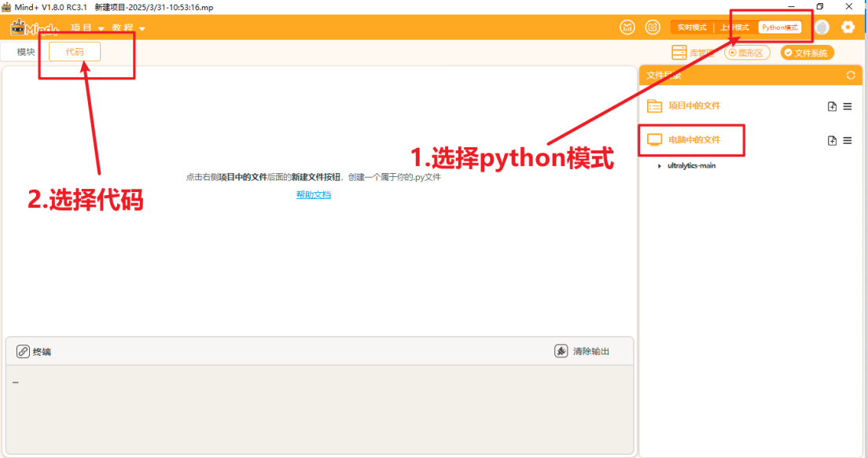Open the 项目 dropdown menu

87,28
